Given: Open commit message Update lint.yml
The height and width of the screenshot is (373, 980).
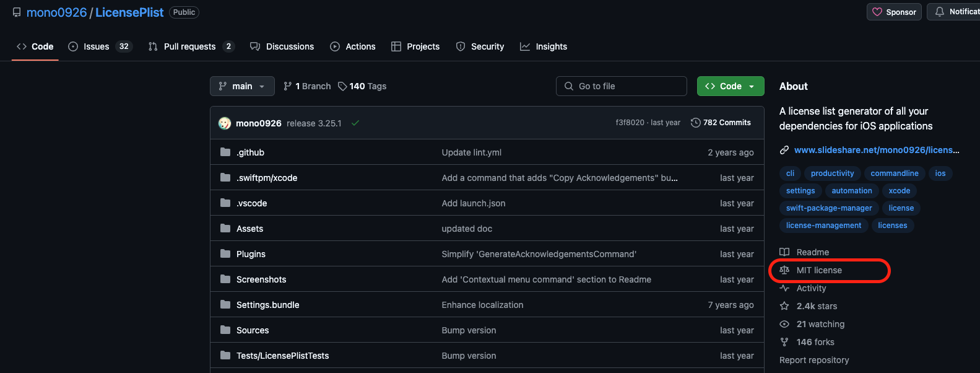Looking at the screenshot, I should tap(471, 152).
